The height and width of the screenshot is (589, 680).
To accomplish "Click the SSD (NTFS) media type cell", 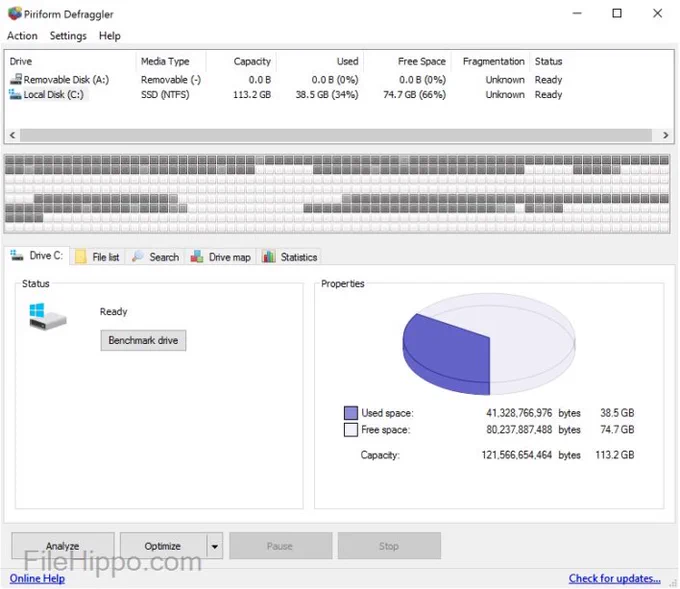I will [165, 94].
